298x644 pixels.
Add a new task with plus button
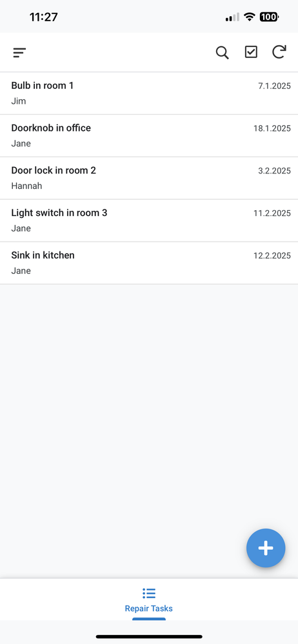click(x=266, y=548)
